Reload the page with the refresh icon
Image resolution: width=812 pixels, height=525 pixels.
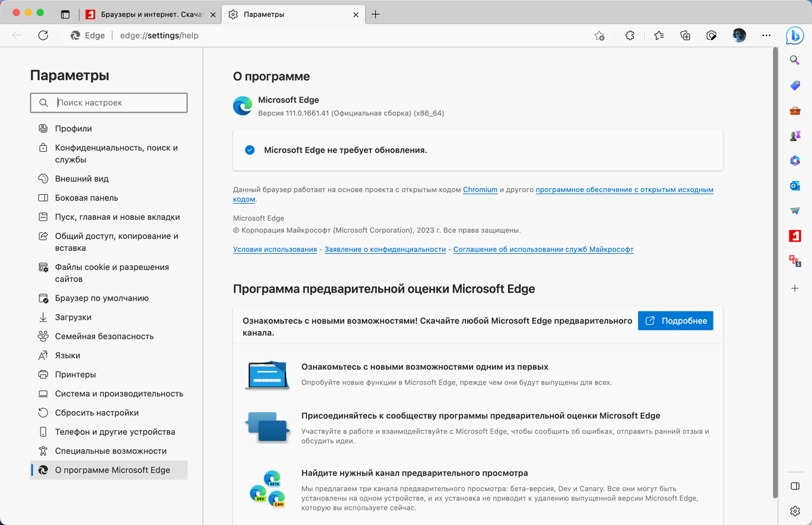[43, 36]
